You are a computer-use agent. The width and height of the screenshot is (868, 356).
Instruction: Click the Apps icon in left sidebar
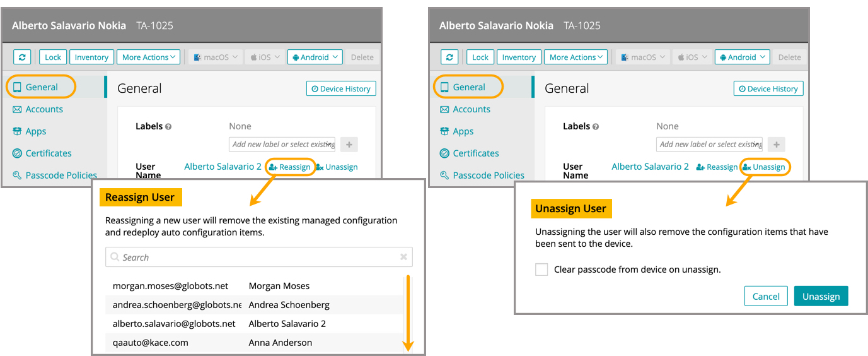point(17,131)
